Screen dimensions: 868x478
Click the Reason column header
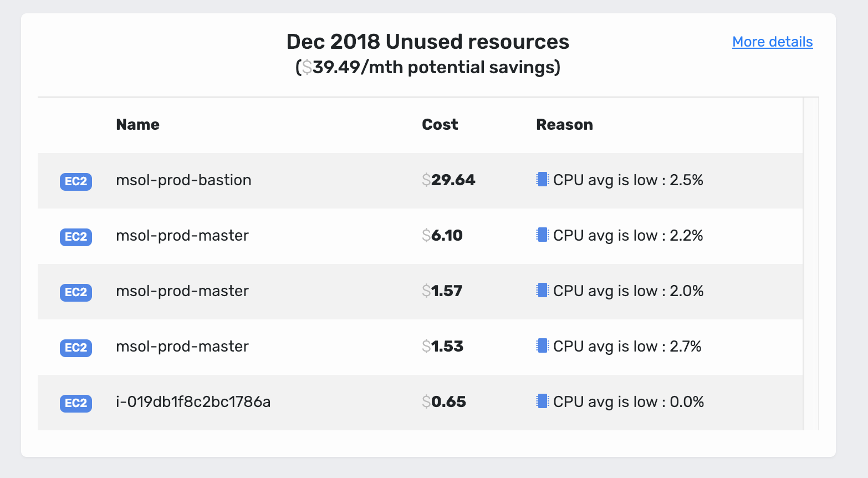click(564, 125)
